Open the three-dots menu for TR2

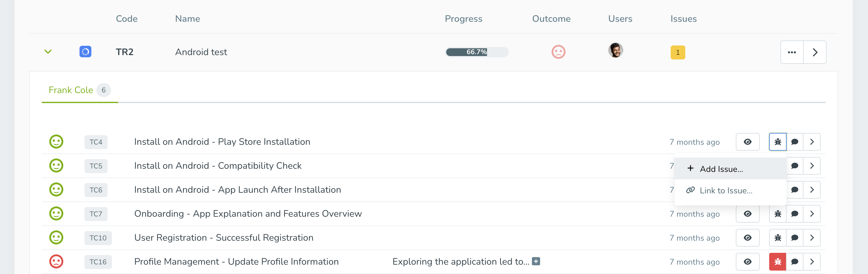(x=792, y=52)
